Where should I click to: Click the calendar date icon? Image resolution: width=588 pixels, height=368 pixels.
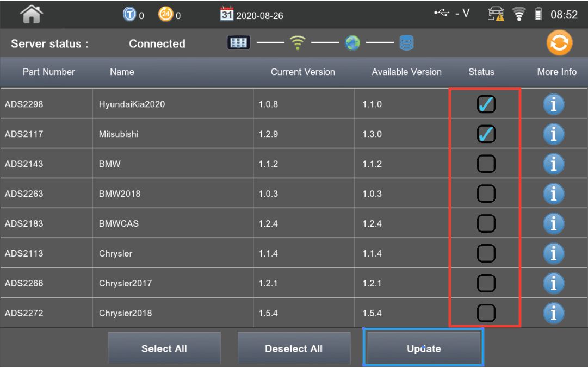(x=227, y=15)
